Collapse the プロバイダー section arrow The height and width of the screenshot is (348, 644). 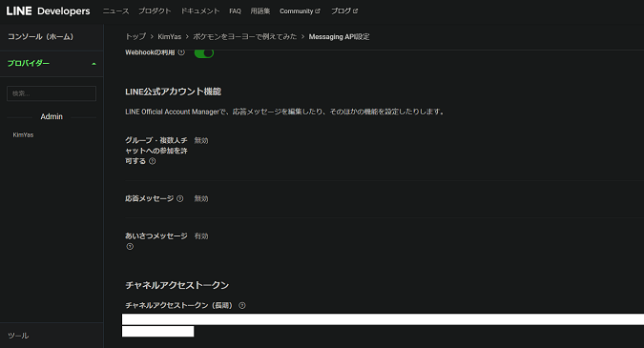point(93,64)
